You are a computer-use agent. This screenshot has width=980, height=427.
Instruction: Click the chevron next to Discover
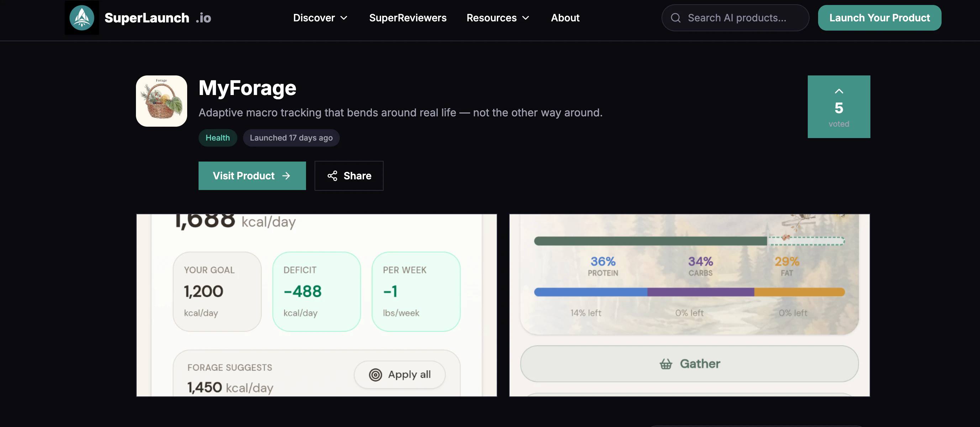point(344,18)
